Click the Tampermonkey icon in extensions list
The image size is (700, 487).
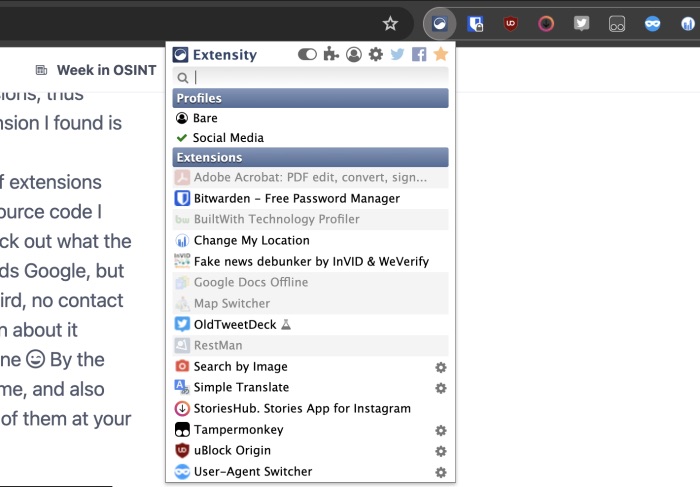[x=182, y=429]
